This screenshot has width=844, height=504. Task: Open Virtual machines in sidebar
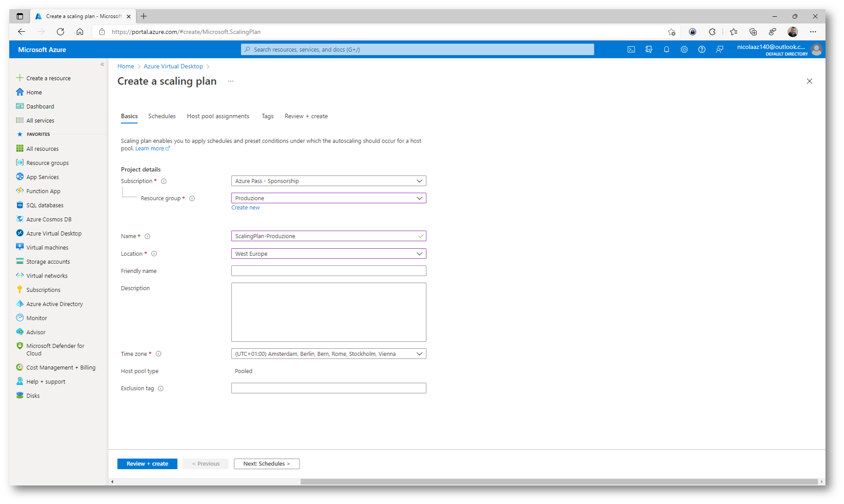point(47,247)
